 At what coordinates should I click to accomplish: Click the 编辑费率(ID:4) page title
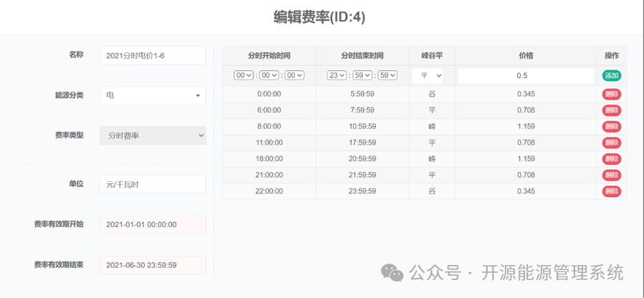tap(319, 17)
